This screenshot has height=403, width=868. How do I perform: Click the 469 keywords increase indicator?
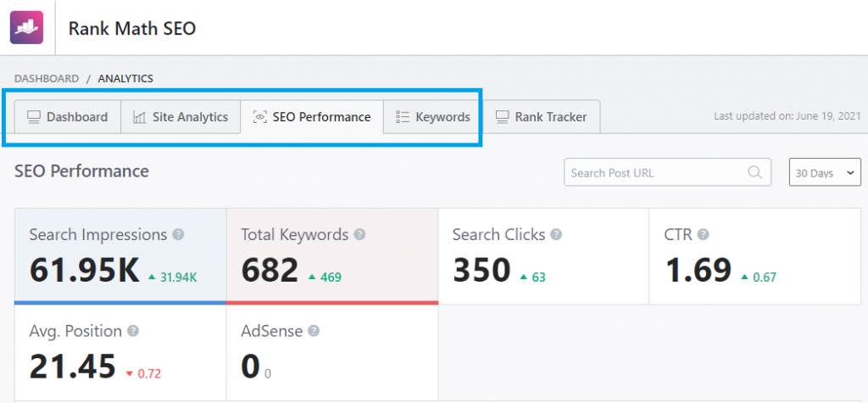[325, 277]
